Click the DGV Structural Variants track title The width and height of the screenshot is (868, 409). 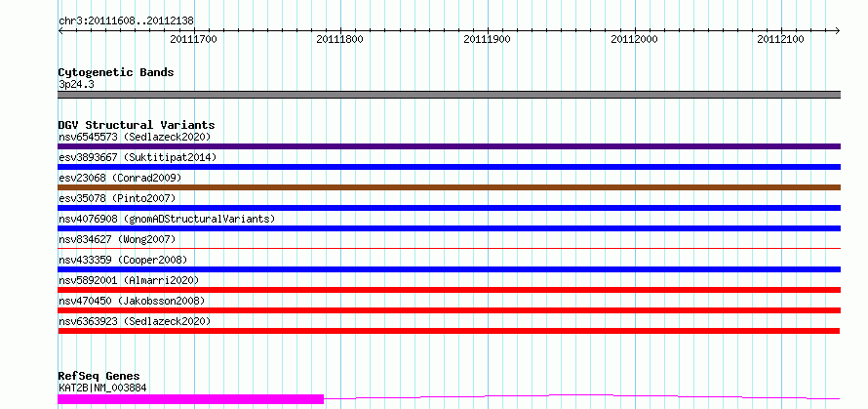tap(137, 125)
